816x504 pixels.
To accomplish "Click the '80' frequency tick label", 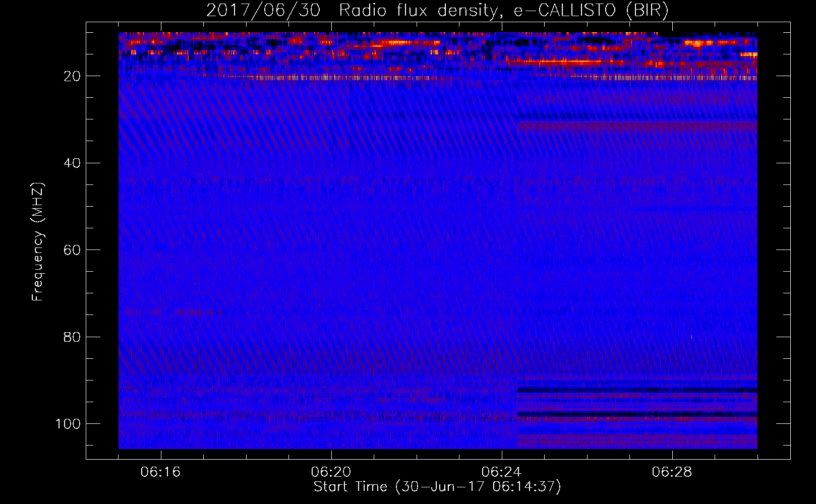I will [x=72, y=337].
